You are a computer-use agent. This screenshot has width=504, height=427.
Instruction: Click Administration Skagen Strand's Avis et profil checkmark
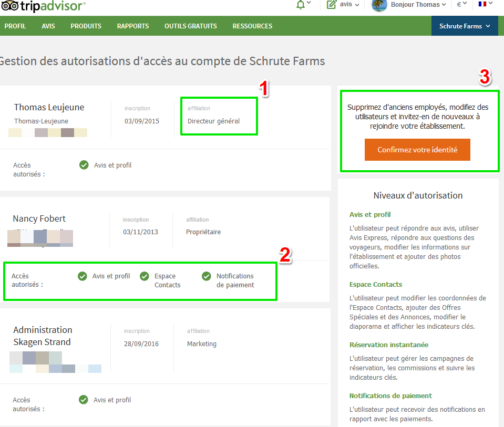tap(83, 400)
